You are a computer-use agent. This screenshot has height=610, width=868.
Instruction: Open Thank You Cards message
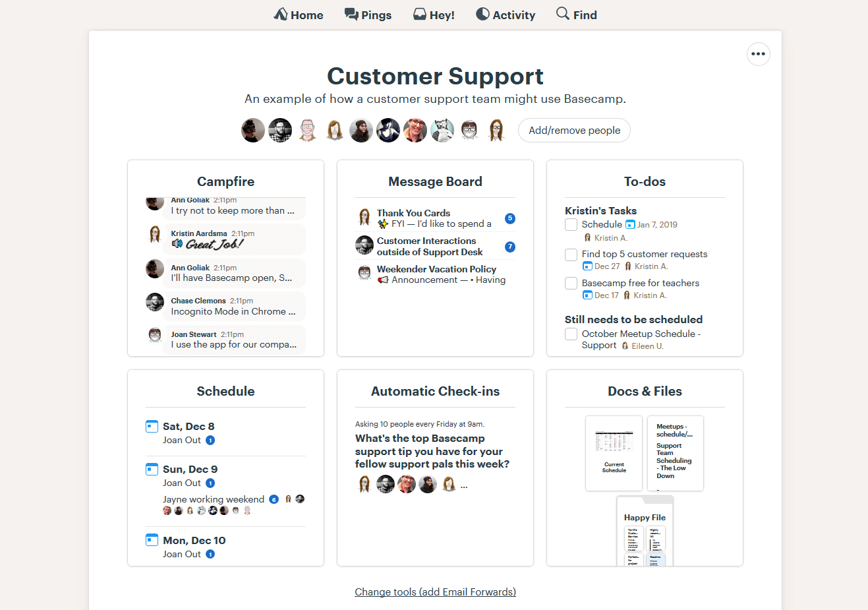pyautogui.click(x=413, y=213)
